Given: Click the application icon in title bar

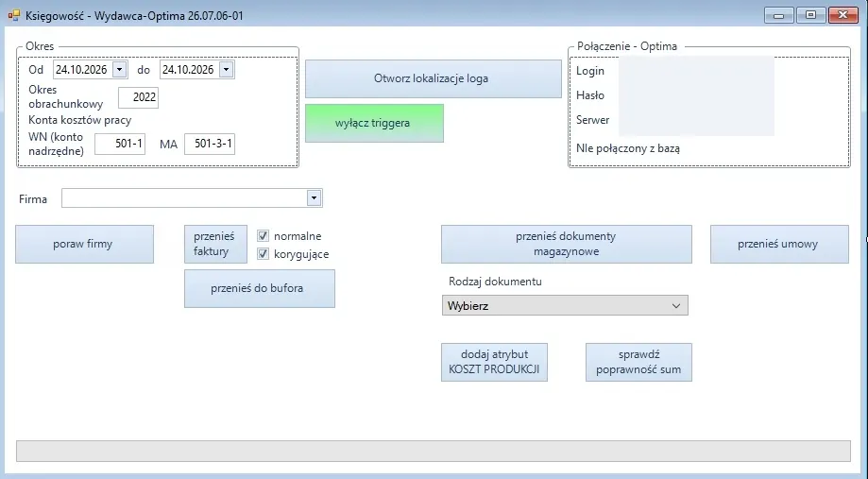Looking at the screenshot, I should [x=14, y=15].
